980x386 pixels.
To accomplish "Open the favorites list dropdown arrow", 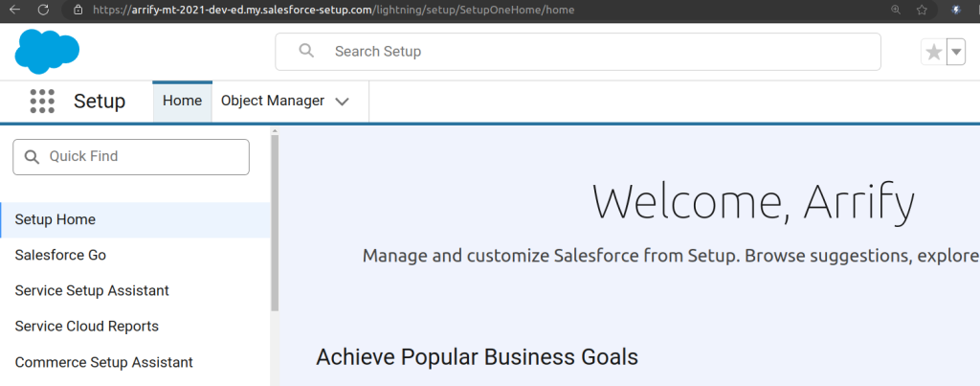I will [x=955, y=53].
